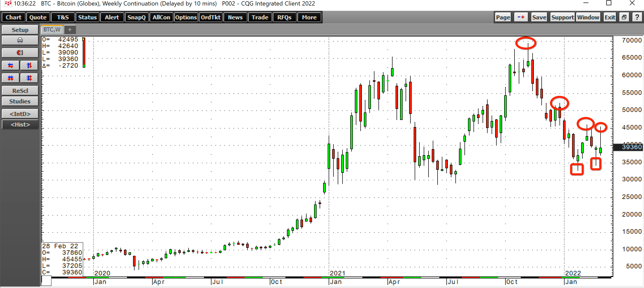Click the CQG application icon in title bar
The height and width of the screenshot is (288, 644).
(8, 3)
